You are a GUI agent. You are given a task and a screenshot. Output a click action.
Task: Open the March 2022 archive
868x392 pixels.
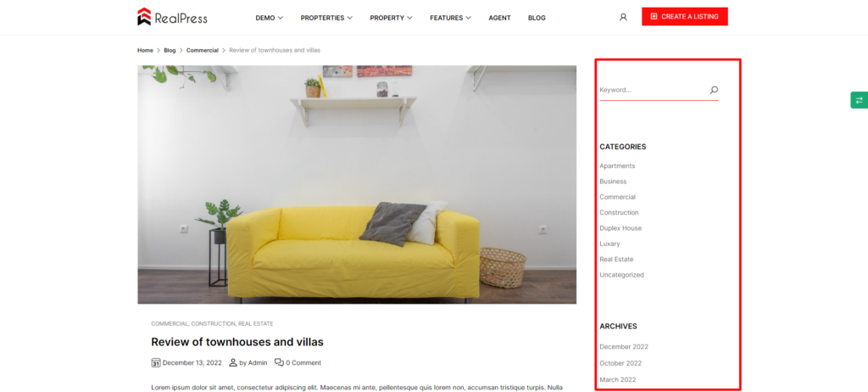pos(618,380)
